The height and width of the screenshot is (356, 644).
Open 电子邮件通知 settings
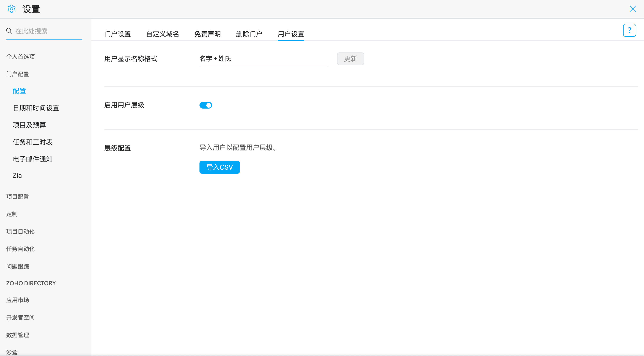pos(32,159)
